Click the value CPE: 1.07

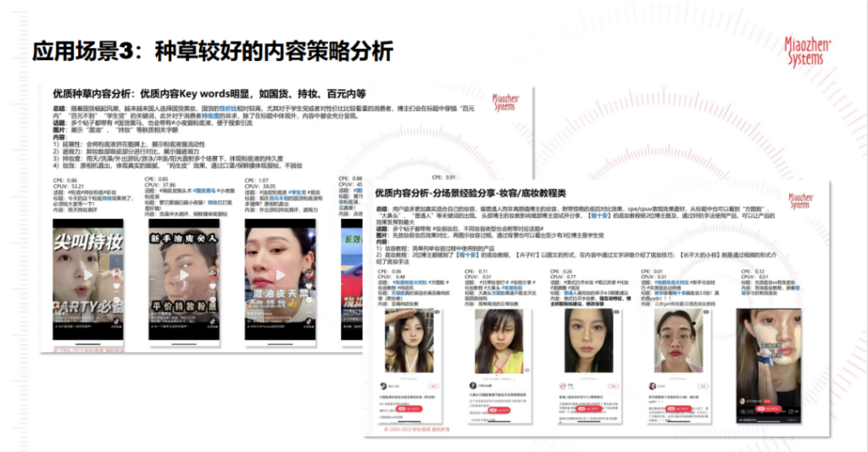(x=256, y=181)
